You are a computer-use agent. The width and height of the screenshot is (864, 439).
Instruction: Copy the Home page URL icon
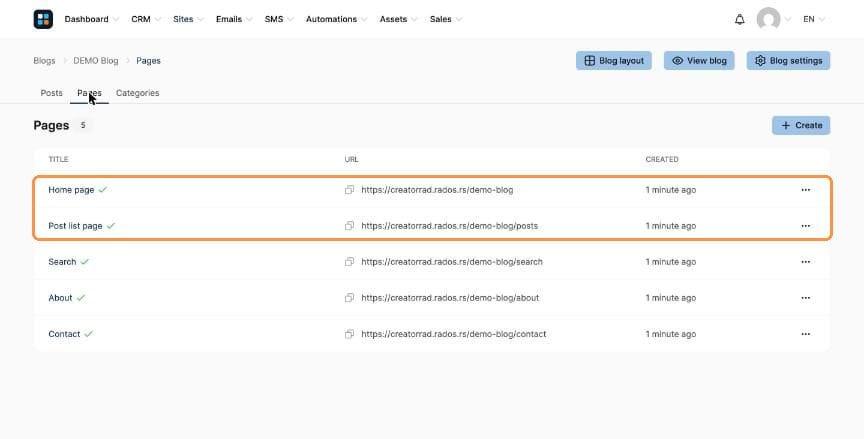[x=349, y=190]
